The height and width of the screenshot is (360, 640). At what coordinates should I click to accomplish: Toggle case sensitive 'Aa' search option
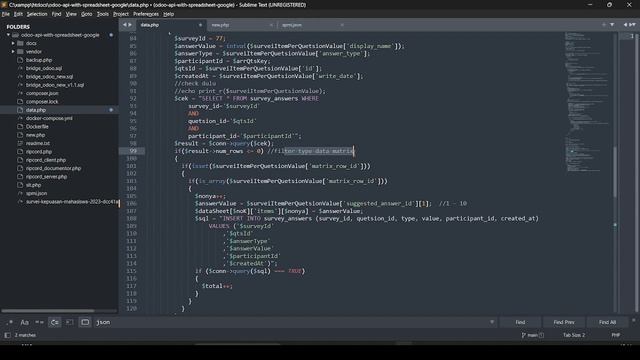point(24,322)
